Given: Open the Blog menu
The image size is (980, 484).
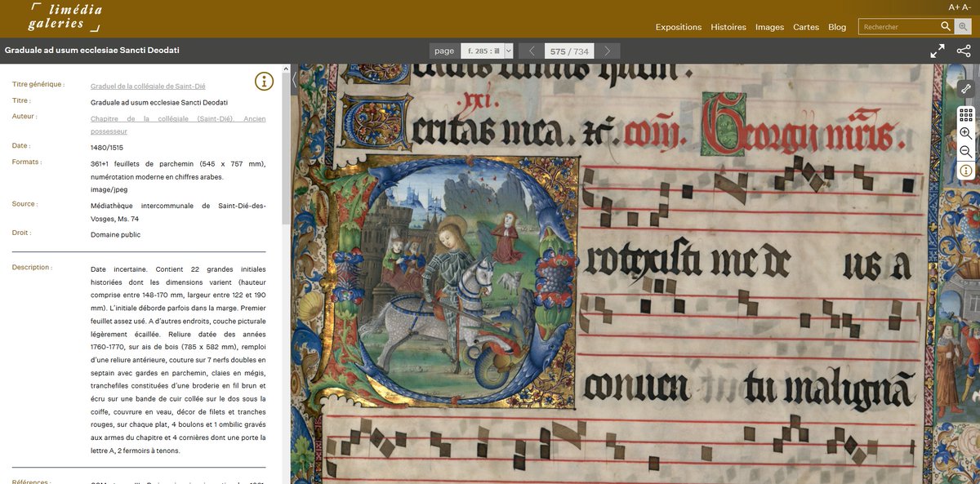Looking at the screenshot, I should 837,27.
